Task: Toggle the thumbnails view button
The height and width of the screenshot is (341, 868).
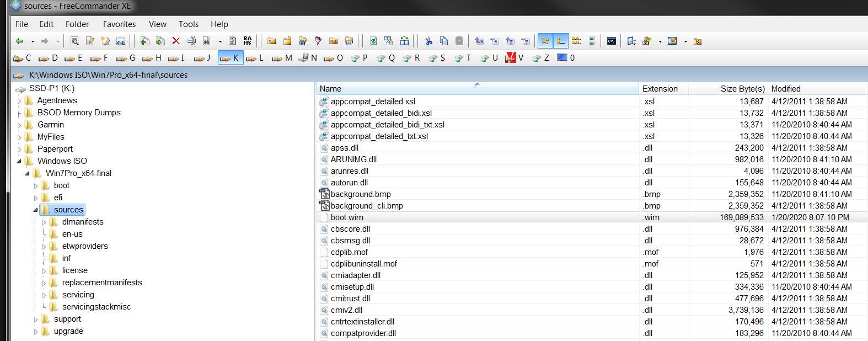Action: click(592, 41)
